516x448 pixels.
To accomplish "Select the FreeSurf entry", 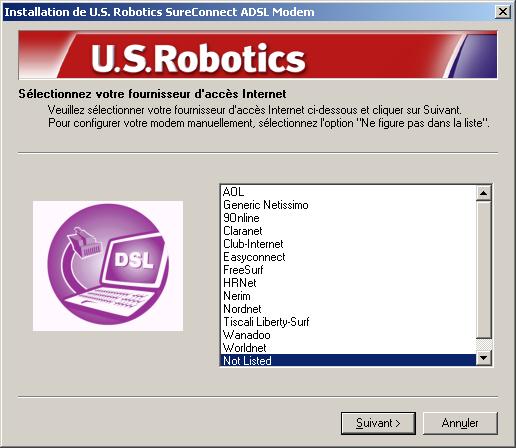I will [x=349, y=270].
